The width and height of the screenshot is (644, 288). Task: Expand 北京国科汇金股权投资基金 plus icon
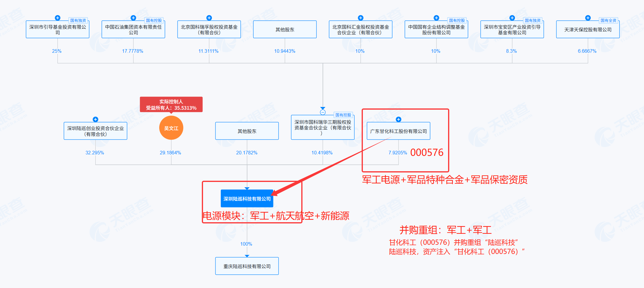(x=361, y=18)
